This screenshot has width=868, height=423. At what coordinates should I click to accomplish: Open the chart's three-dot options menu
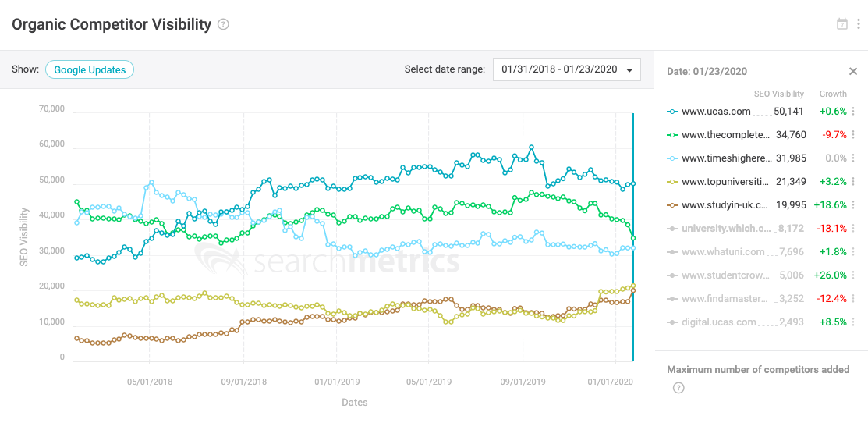[859, 24]
